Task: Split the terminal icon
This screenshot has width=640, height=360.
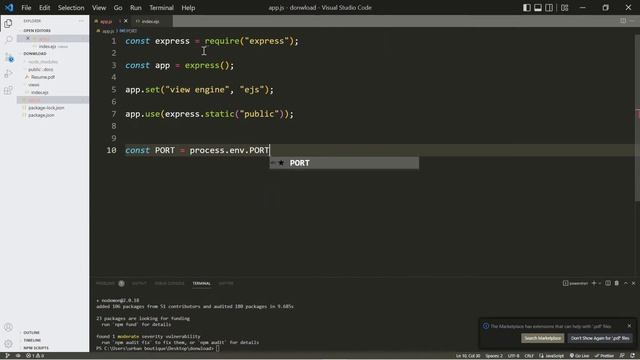Action: (608, 283)
